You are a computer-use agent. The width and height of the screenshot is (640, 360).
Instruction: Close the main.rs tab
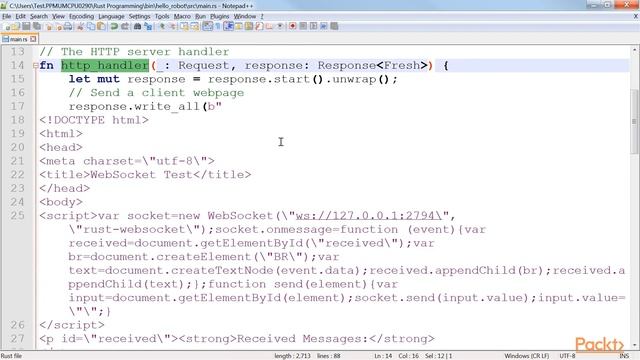coord(33,39)
